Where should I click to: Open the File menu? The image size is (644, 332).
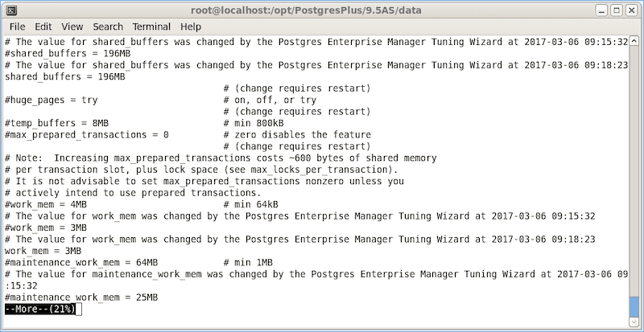[x=18, y=27]
